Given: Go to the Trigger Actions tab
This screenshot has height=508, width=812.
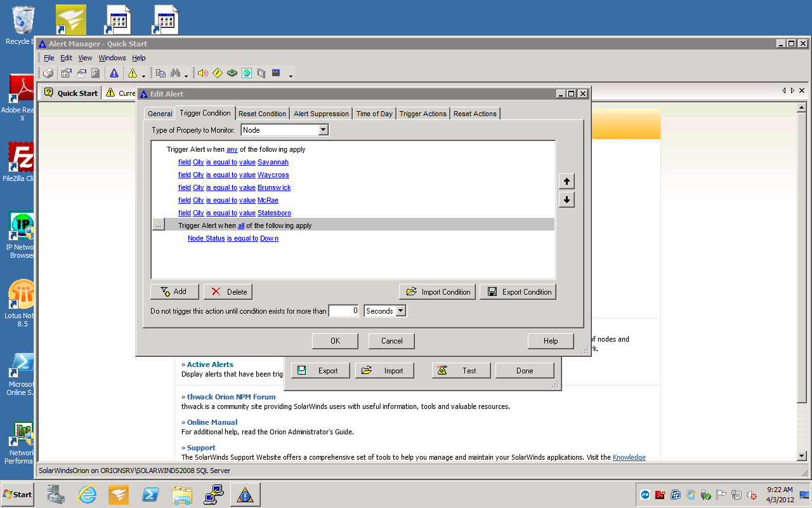Looking at the screenshot, I should pyautogui.click(x=422, y=114).
